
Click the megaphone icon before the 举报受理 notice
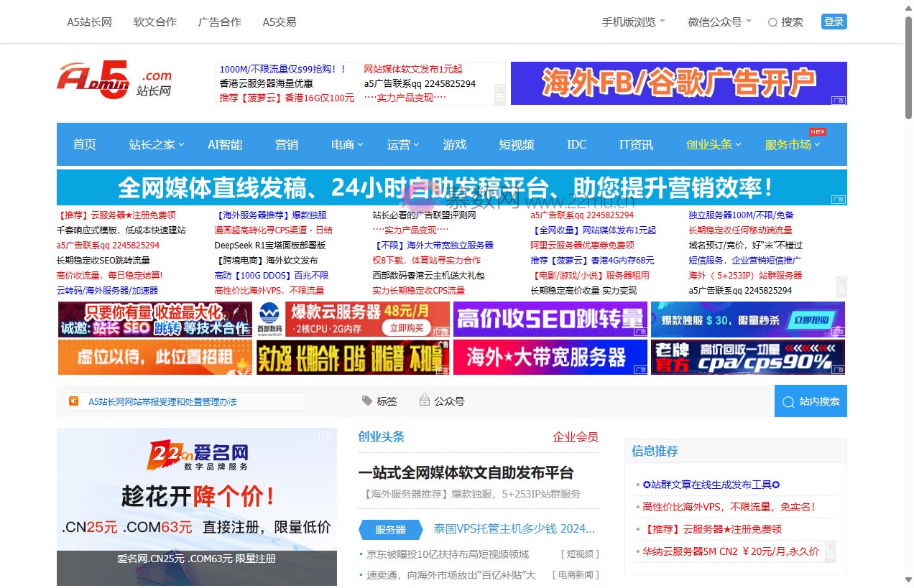(74, 401)
